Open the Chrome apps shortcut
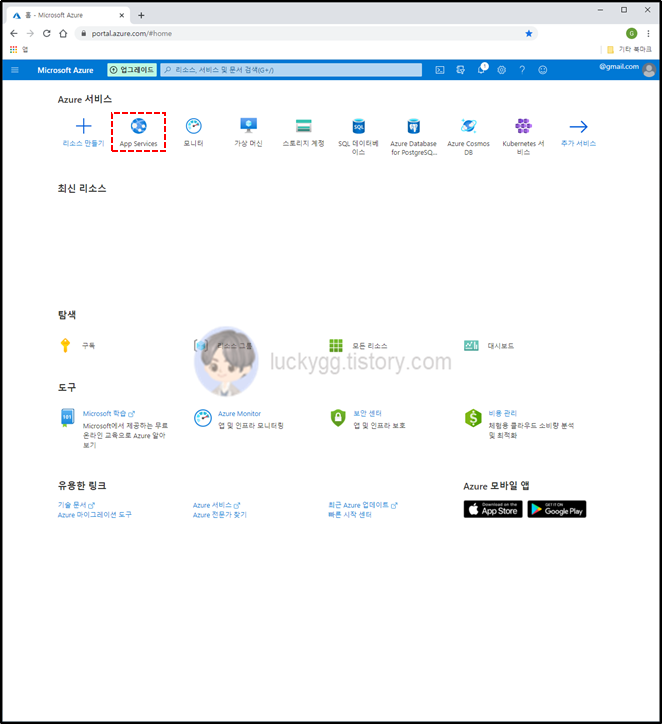The image size is (662, 724). pos(18,49)
